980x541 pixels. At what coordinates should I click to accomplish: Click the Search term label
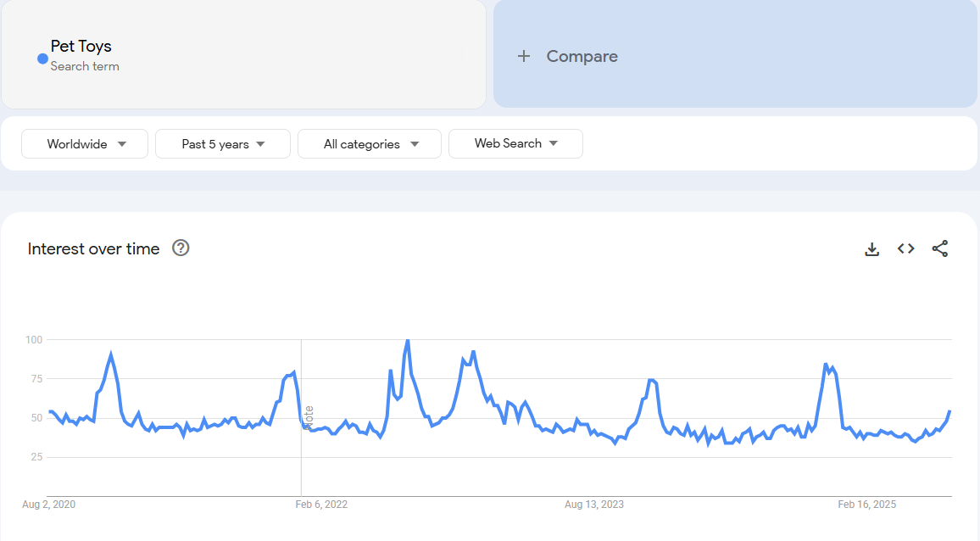[x=85, y=66]
